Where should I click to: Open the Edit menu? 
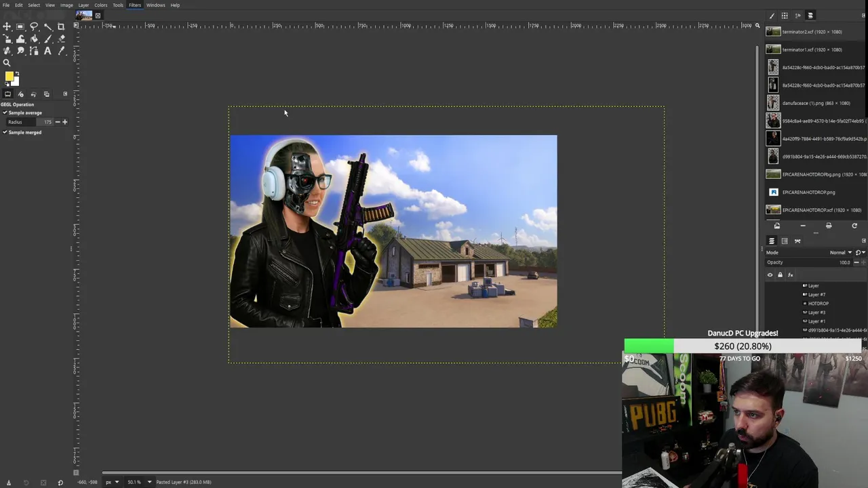[x=19, y=5]
